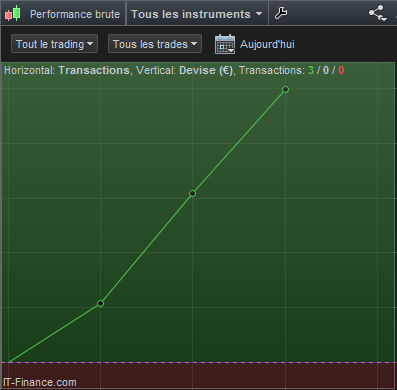
Task: Click the red losing transactions count 0
Action: pyautogui.click(x=341, y=70)
